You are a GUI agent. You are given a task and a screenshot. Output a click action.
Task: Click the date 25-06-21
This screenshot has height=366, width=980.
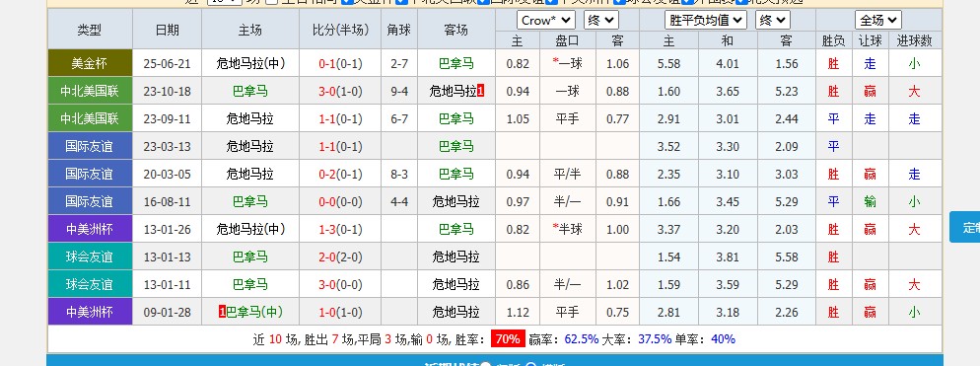pyautogui.click(x=167, y=64)
